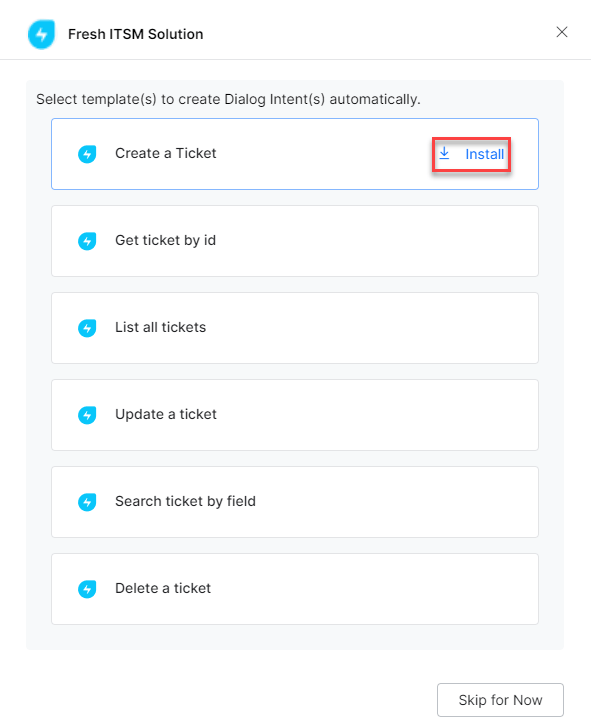This screenshot has width=591, height=724.
Task: Choose the Delete a ticket template
Action: click(x=295, y=589)
